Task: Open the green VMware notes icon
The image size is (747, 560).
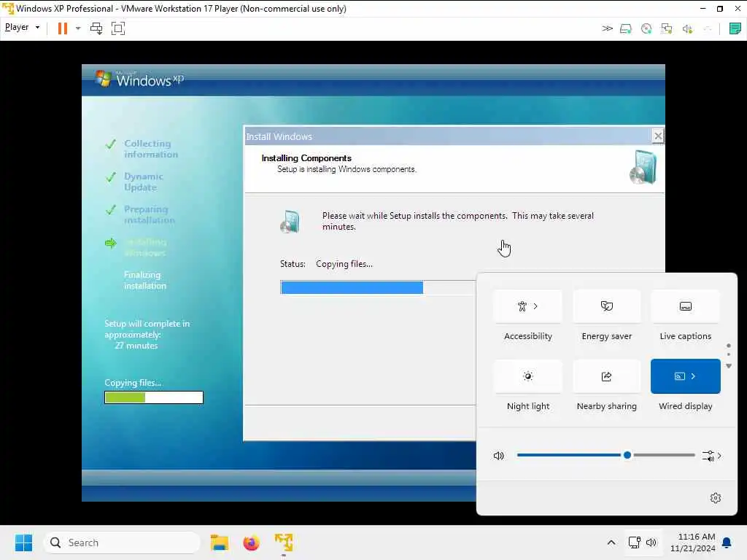Action: pyautogui.click(x=735, y=28)
